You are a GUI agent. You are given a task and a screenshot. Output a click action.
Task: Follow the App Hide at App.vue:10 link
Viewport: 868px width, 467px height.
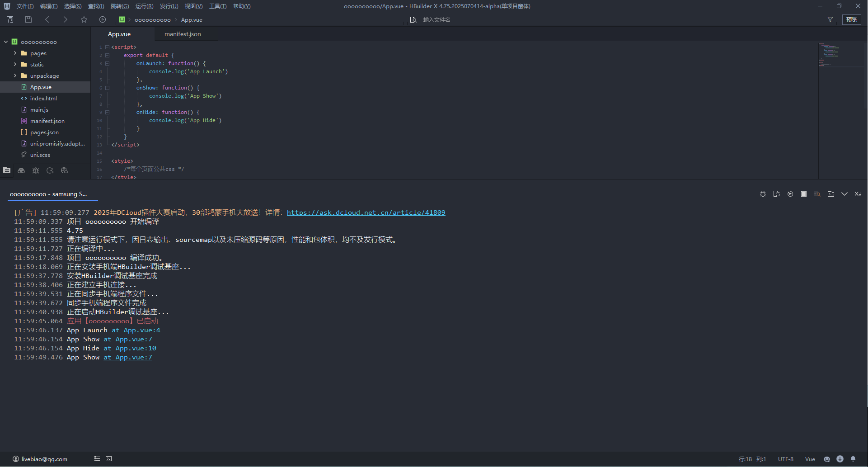tap(130, 348)
